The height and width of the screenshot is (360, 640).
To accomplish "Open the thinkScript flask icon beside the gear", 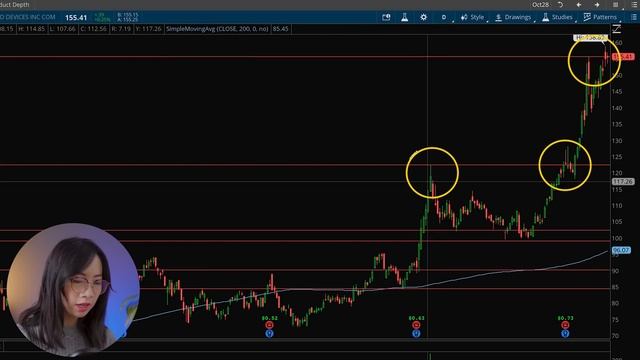I will (x=404, y=17).
